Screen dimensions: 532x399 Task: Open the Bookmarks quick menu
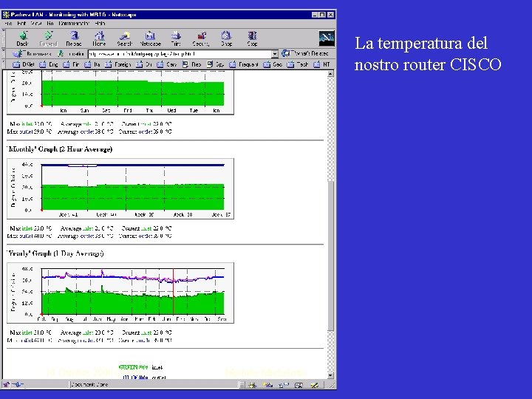pos(32,54)
